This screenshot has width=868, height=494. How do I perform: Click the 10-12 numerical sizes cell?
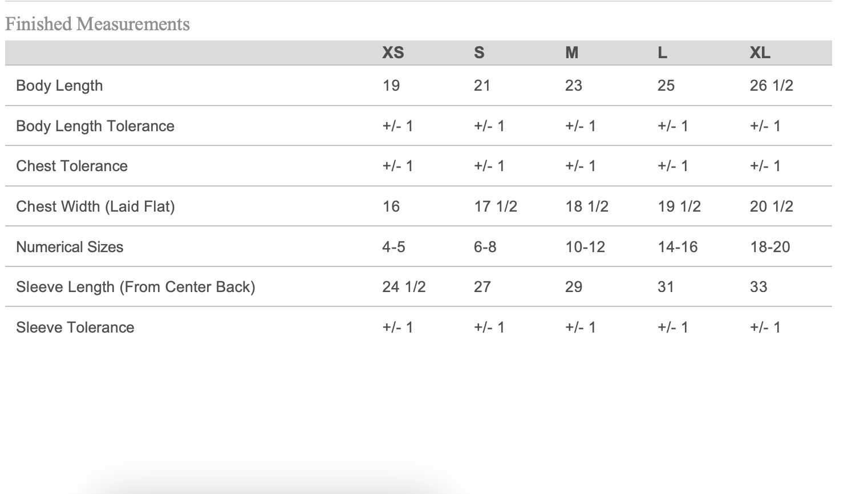(x=585, y=247)
